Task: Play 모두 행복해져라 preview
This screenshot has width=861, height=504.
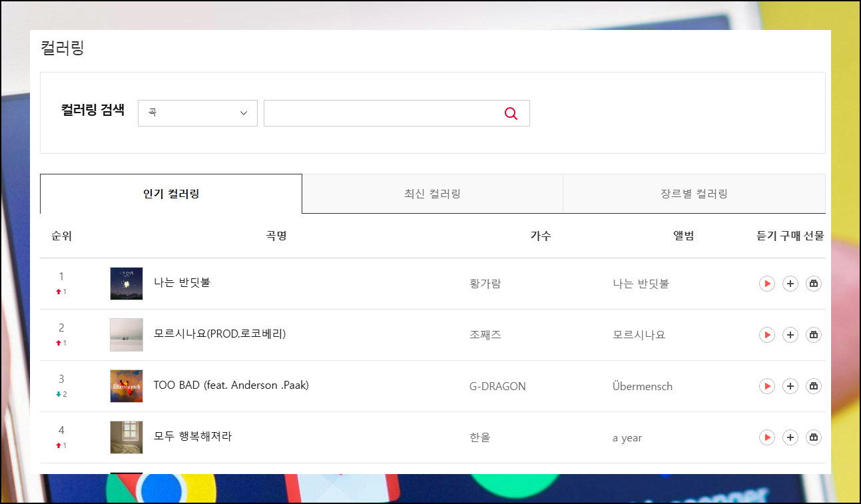Action: (767, 437)
